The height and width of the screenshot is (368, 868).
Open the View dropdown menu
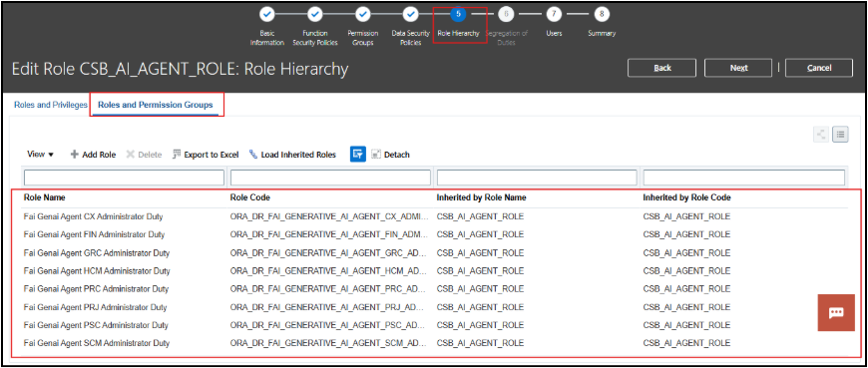click(41, 155)
